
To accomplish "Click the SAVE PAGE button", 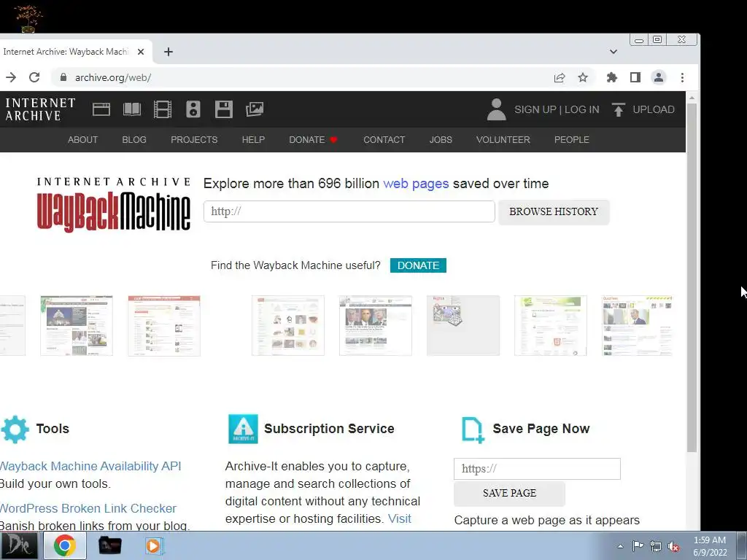I will 509,494.
